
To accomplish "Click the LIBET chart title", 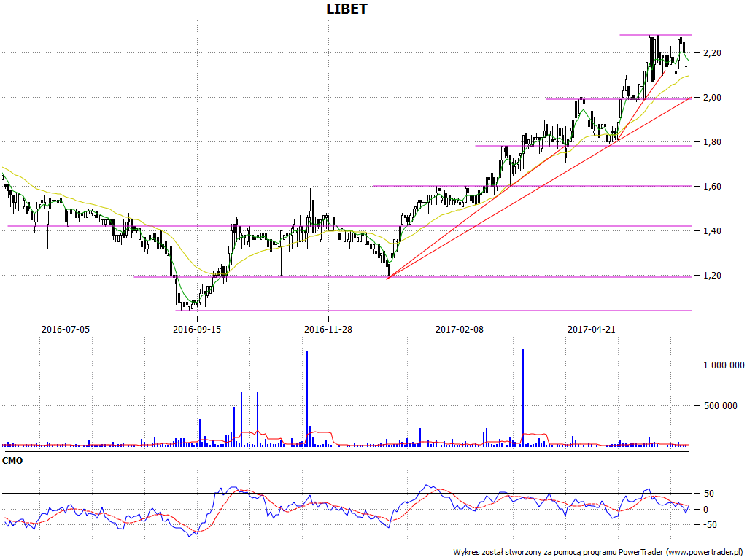I will (347, 9).
